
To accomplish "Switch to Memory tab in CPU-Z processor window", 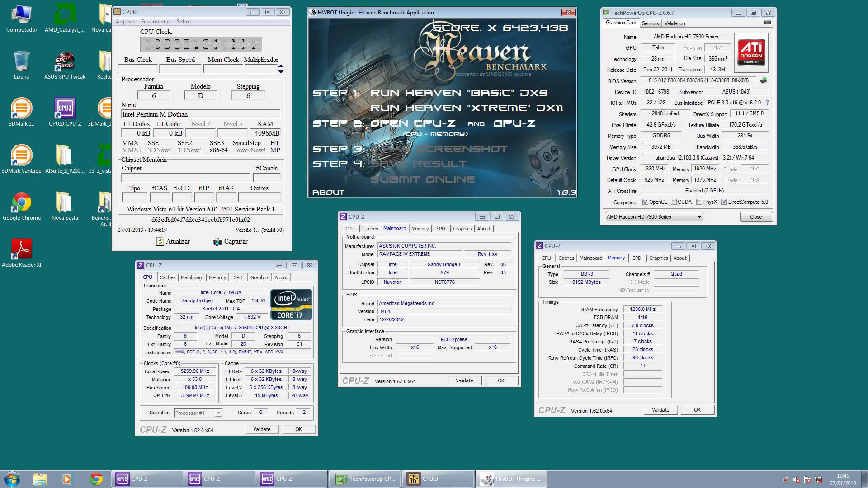I will [217, 277].
